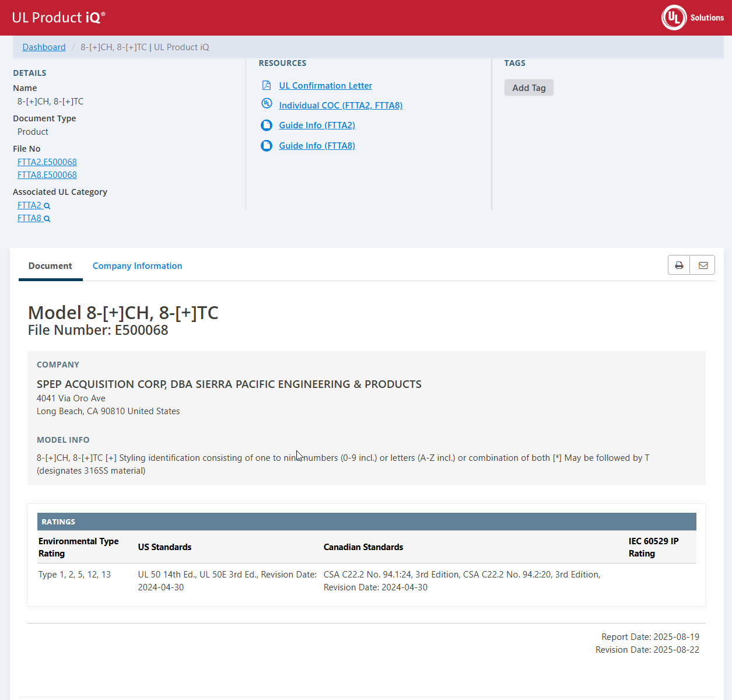Switch to the Company Information tab
This screenshot has height=700, width=732.
(x=137, y=266)
